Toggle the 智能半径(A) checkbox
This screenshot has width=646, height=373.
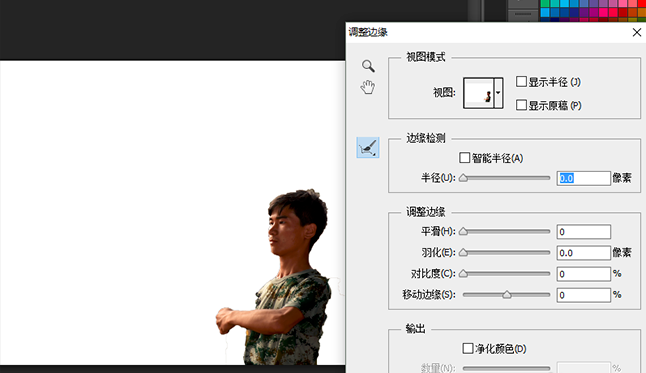point(464,158)
